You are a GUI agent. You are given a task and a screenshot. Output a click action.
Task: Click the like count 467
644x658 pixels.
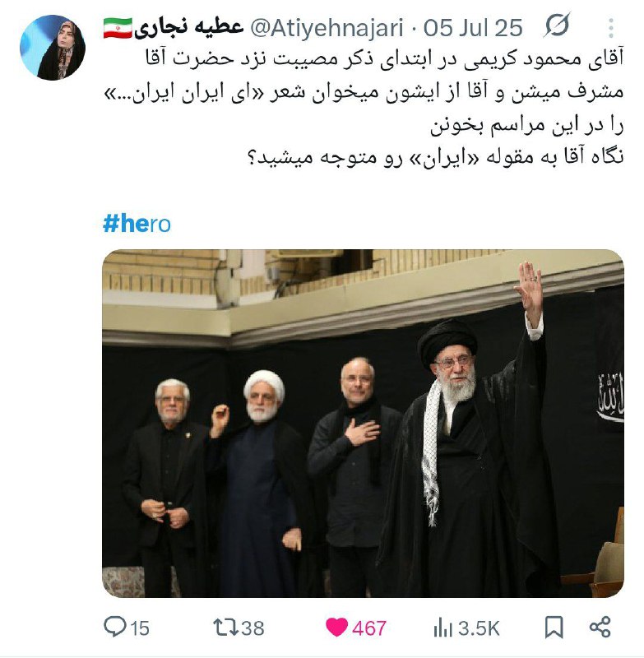point(369,628)
